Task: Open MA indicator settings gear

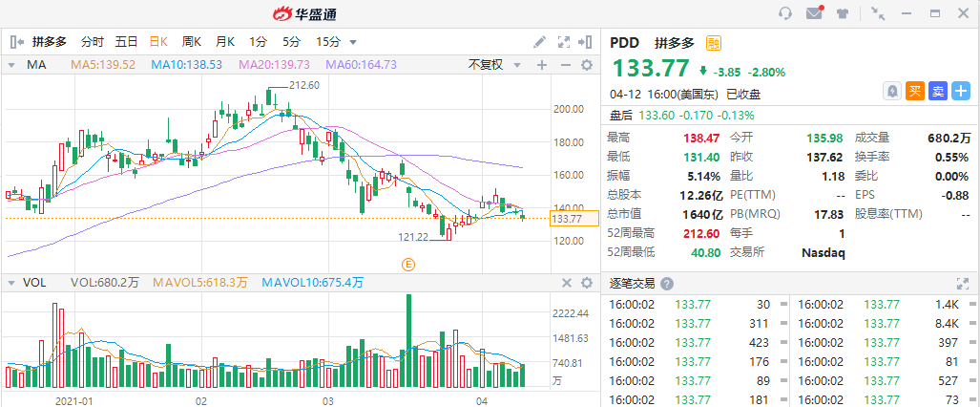Action: pyautogui.click(x=587, y=65)
